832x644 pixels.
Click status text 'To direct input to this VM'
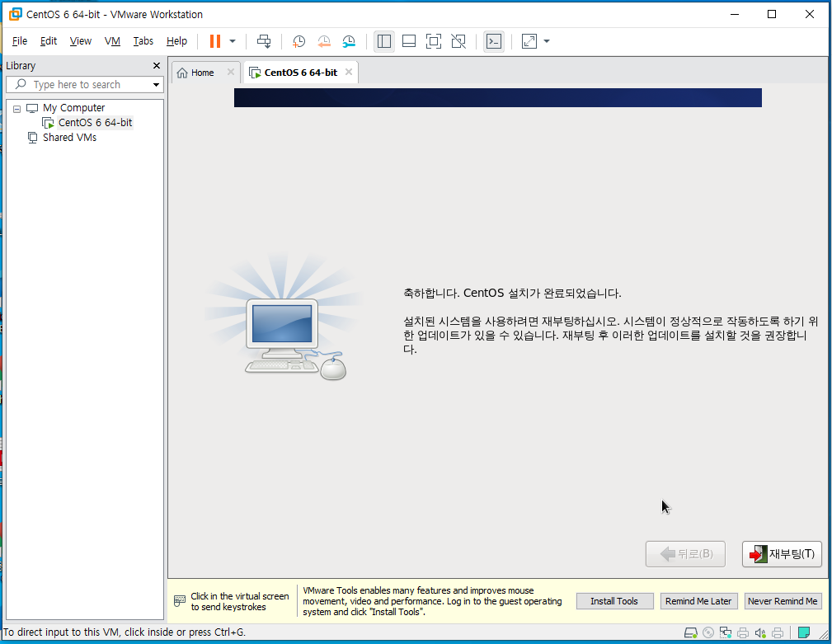point(125,632)
